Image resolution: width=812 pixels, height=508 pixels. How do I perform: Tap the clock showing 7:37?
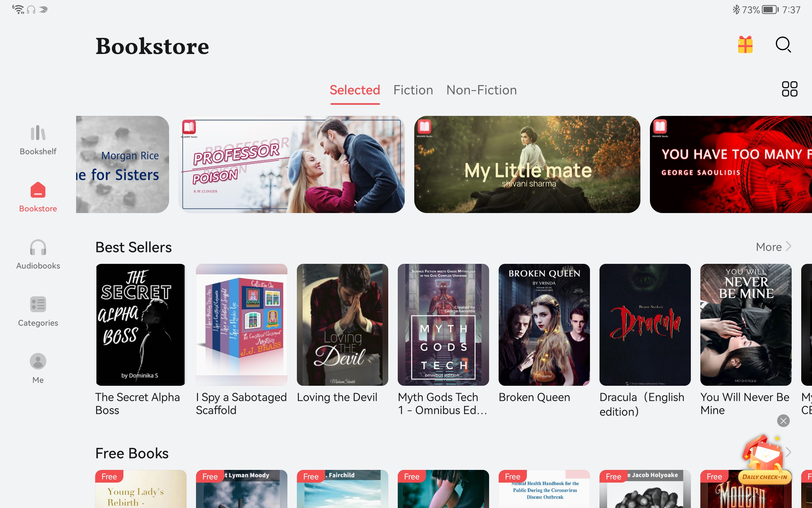[x=791, y=10]
